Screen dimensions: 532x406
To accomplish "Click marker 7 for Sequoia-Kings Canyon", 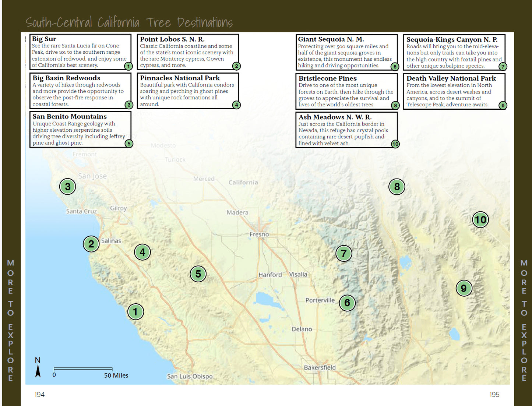I will pos(344,253).
